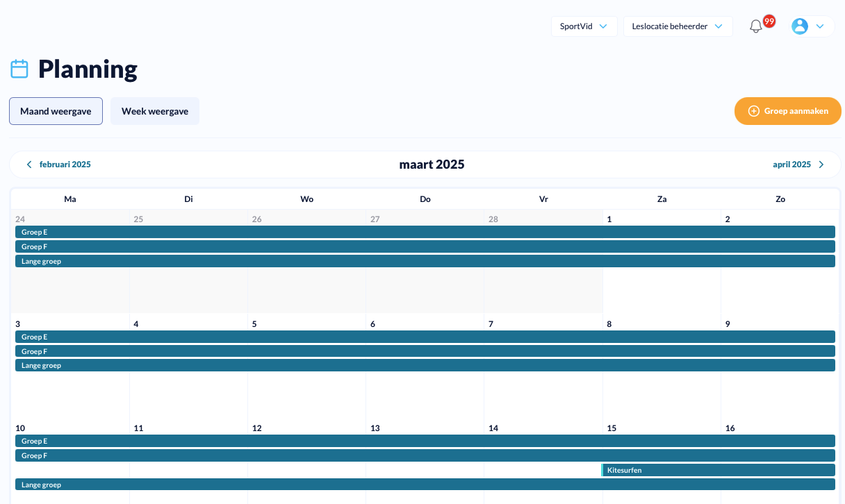Click the Wo column header
The width and height of the screenshot is (845, 504).
(x=307, y=199)
